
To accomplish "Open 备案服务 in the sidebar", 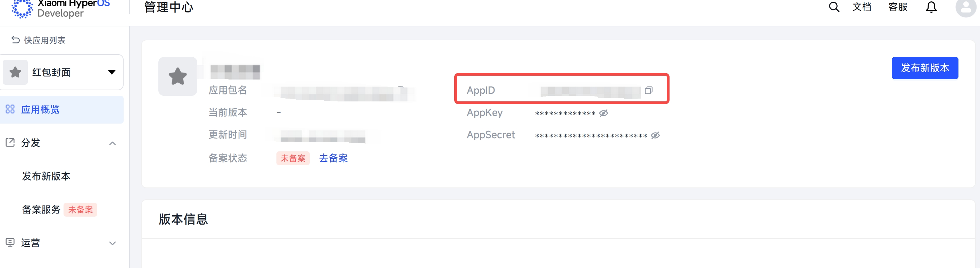I will 41,209.
